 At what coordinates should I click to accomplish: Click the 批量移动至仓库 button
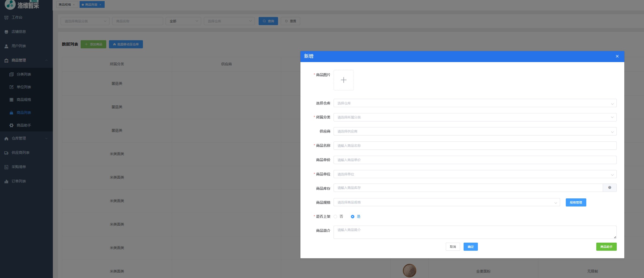[126, 44]
